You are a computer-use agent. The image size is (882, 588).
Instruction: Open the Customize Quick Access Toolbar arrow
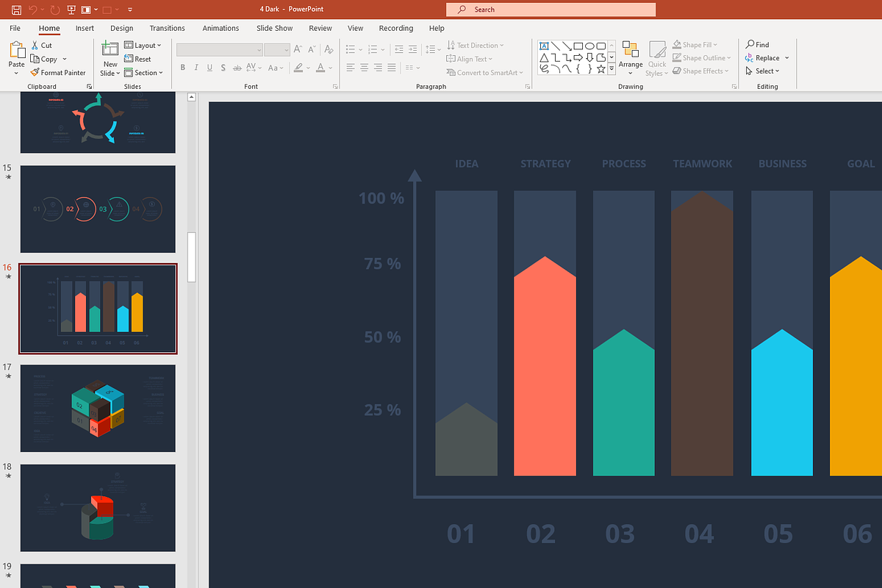pyautogui.click(x=129, y=10)
